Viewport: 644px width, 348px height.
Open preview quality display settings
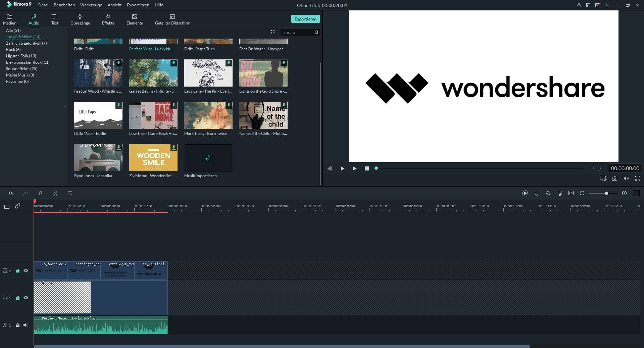tap(603, 179)
